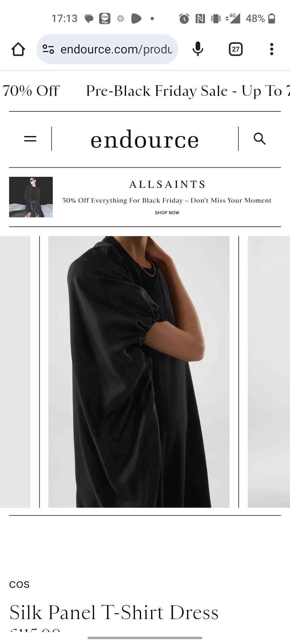Select the main black dress product image
The width and height of the screenshot is (290, 644).
pyautogui.click(x=139, y=372)
